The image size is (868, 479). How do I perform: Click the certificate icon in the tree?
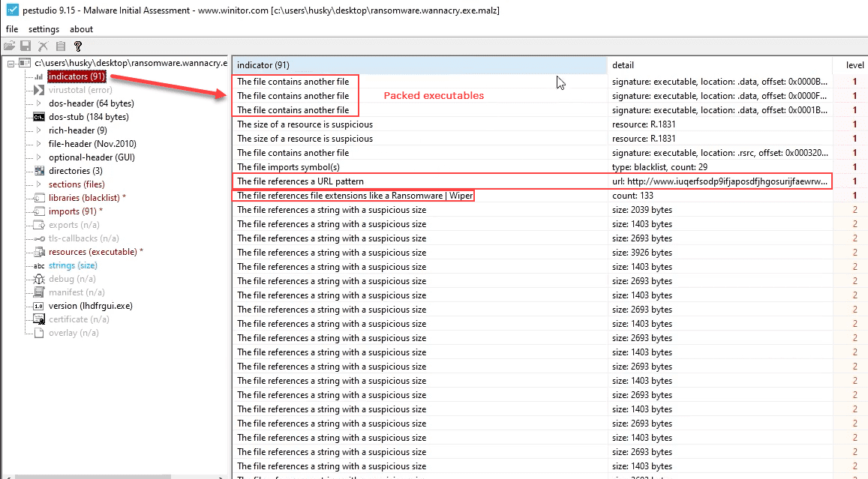(x=39, y=319)
